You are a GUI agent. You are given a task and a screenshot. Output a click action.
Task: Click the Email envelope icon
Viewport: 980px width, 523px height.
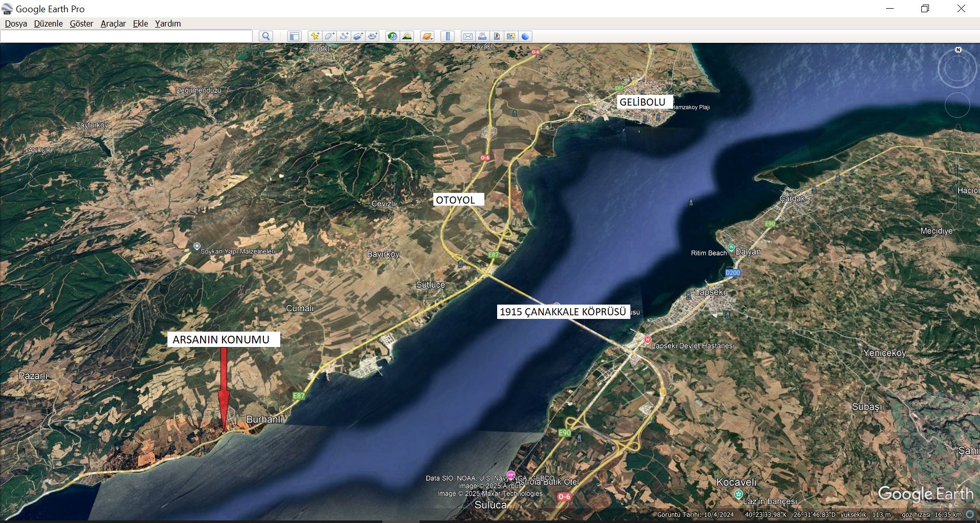pos(468,36)
